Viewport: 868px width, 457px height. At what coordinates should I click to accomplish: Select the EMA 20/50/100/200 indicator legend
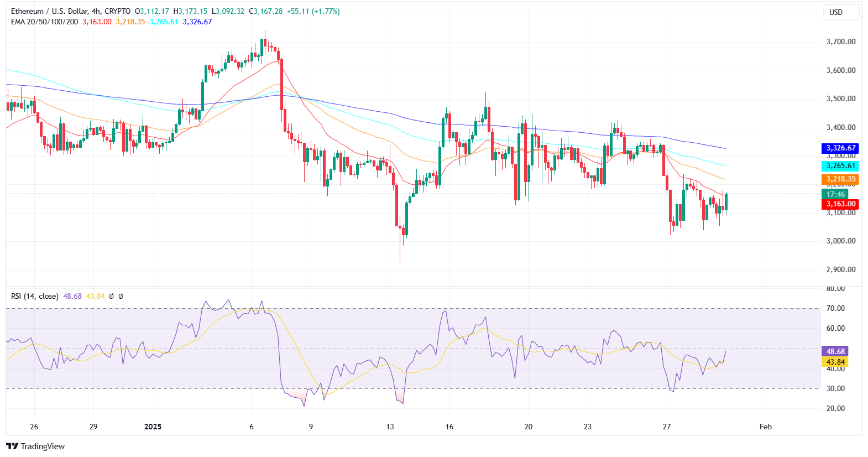[x=44, y=22]
